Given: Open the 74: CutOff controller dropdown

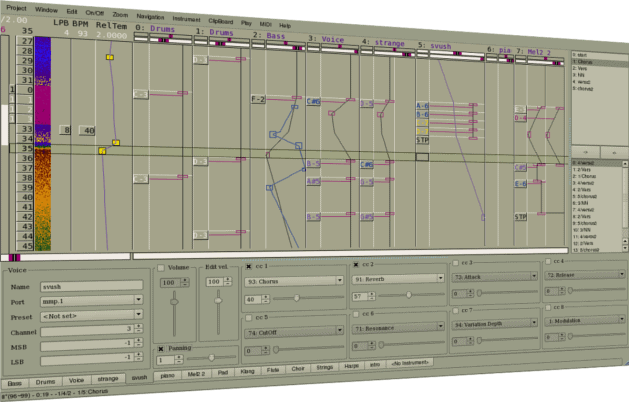Looking at the screenshot, I should click(x=294, y=332).
